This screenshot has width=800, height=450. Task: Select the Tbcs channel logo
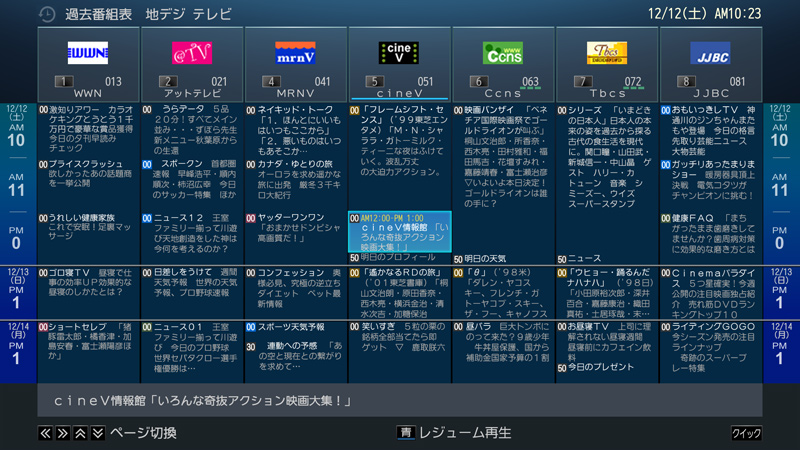coord(607,52)
